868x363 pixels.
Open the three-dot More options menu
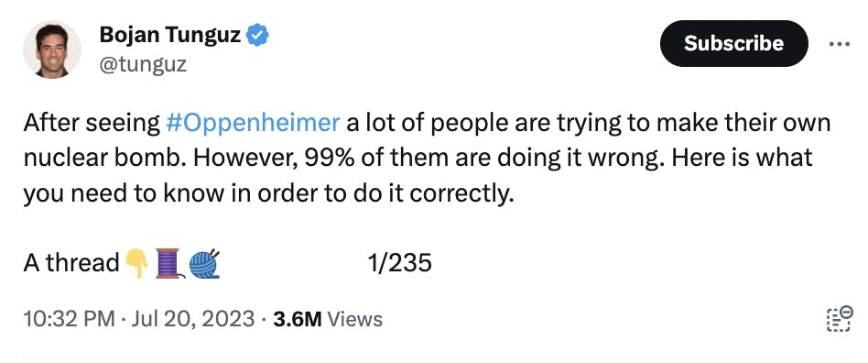[840, 44]
